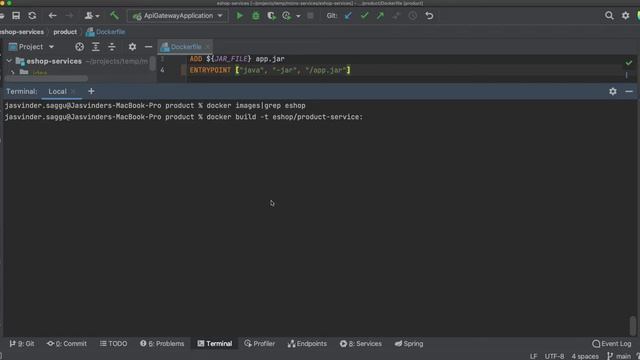Change indent setting 4 spaces
The width and height of the screenshot is (640, 360).
585,356
